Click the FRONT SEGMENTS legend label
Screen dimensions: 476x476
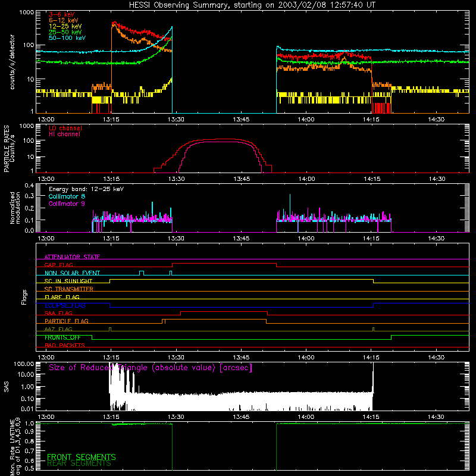pos(82,457)
